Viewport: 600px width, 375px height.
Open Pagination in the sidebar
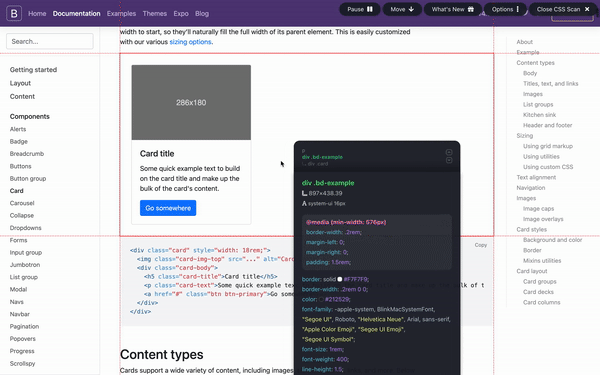[x=24, y=326]
